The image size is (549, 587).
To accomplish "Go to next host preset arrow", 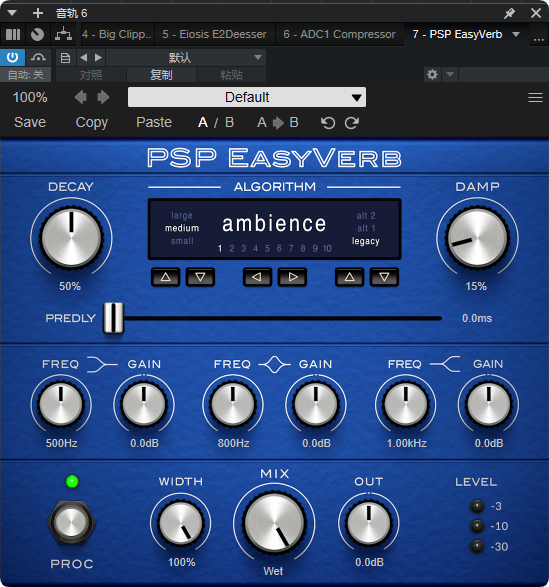I will [x=98, y=58].
